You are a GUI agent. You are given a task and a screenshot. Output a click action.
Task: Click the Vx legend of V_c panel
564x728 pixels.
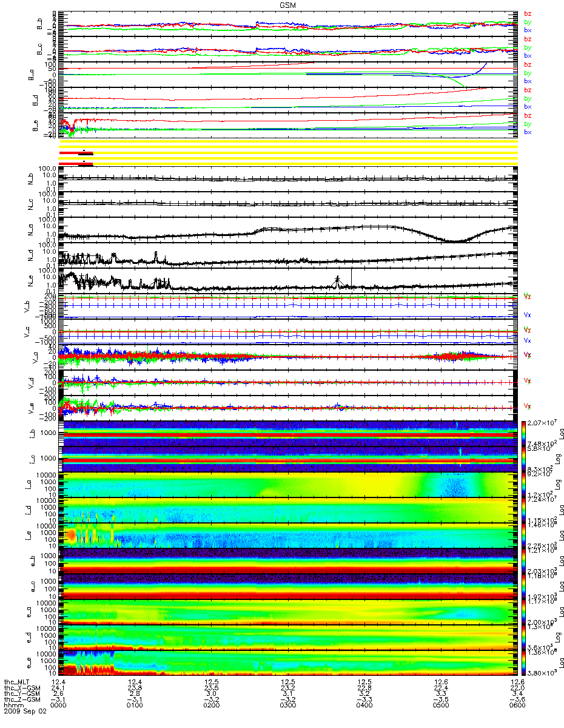click(528, 341)
